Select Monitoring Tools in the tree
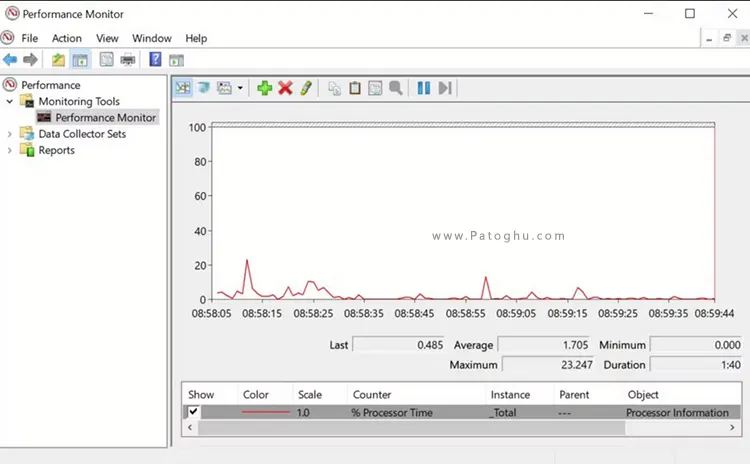 (79, 101)
